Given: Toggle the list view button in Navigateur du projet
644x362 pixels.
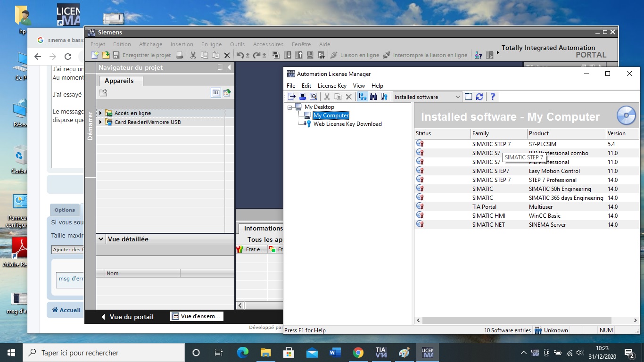Looking at the screenshot, I should (215, 93).
